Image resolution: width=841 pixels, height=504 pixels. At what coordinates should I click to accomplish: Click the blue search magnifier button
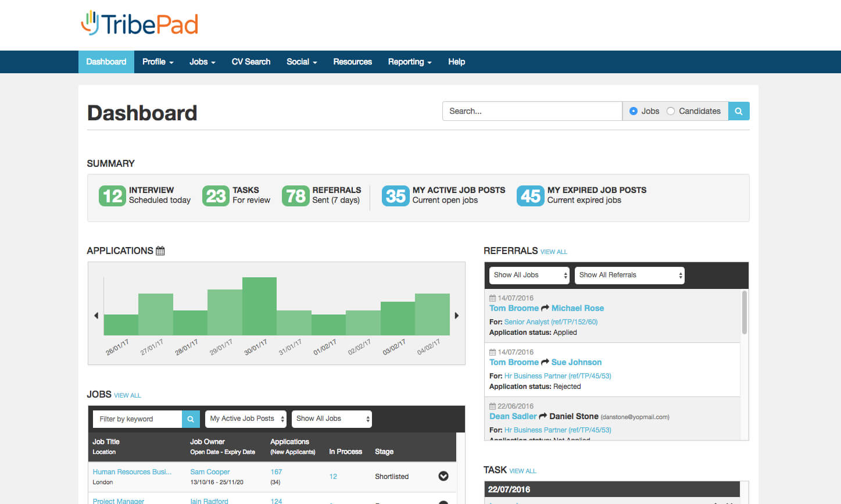[x=739, y=111]
